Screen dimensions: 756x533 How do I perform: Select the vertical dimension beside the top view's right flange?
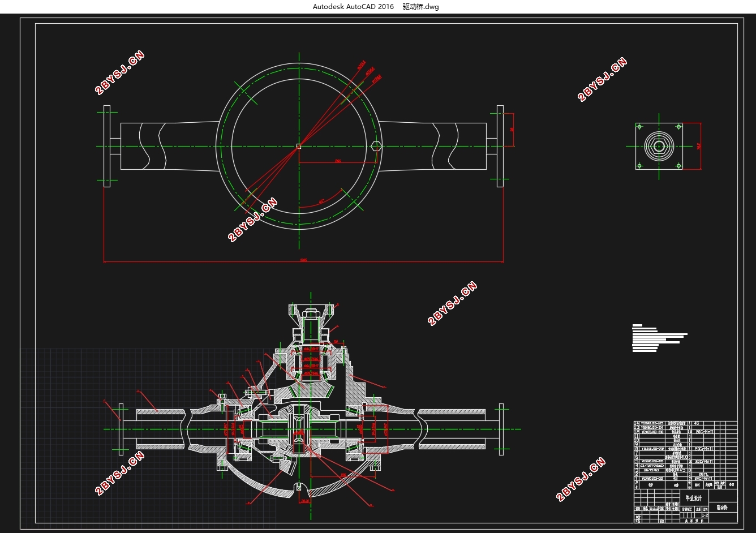pos(512,130)
